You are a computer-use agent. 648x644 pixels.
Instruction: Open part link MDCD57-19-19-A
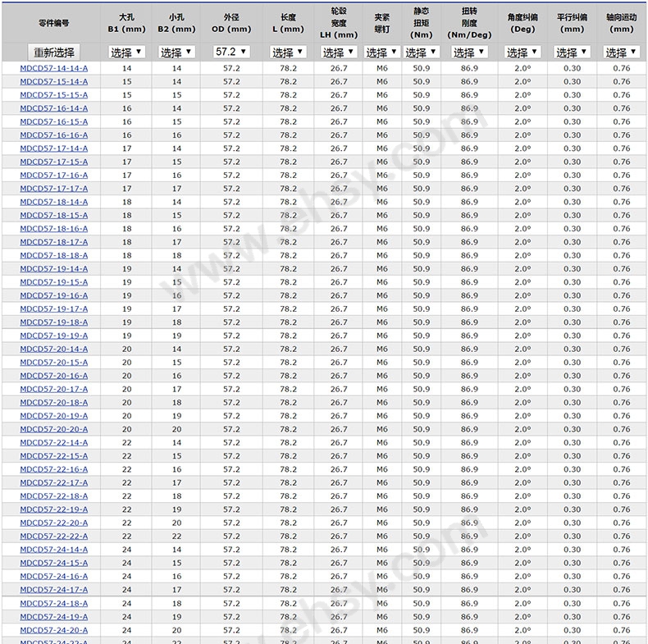pyautogui.click(x=53, y=336)
